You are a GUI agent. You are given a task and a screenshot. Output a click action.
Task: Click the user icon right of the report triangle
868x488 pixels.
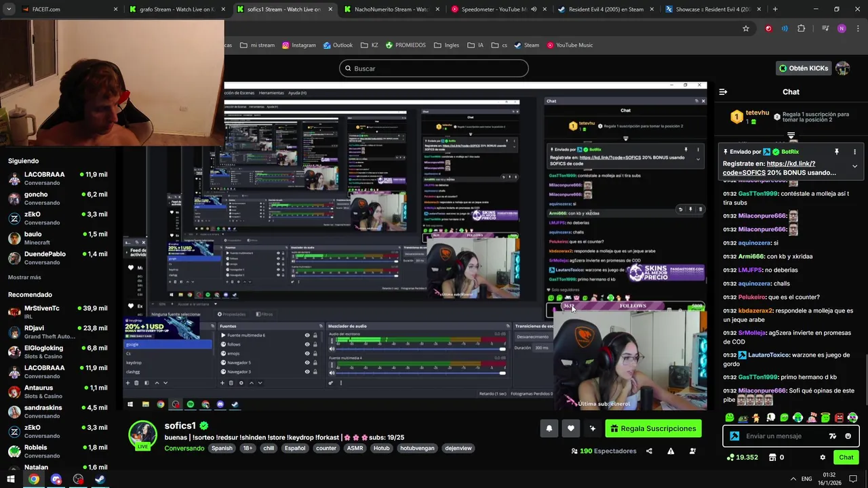pos(692,451)
